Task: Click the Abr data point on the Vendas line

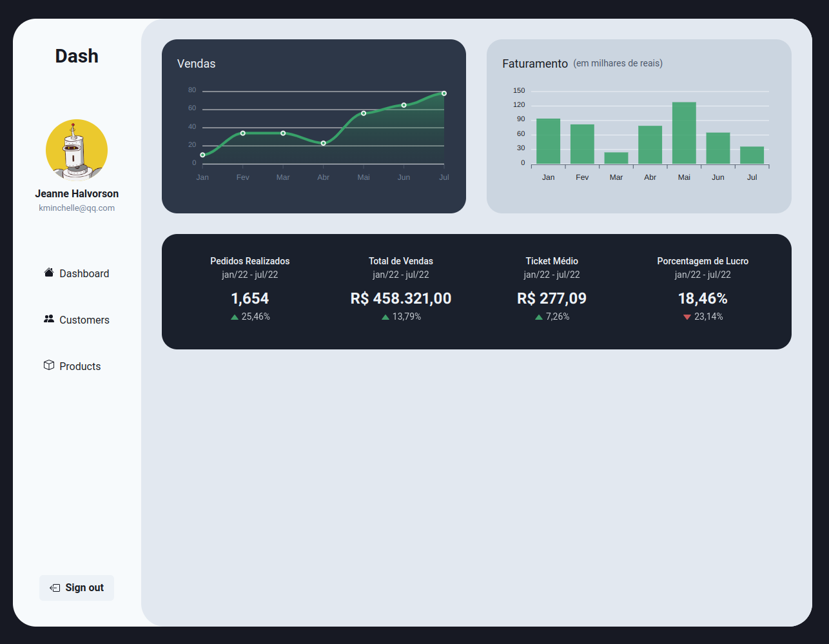Action: click(x=323, y=144)
